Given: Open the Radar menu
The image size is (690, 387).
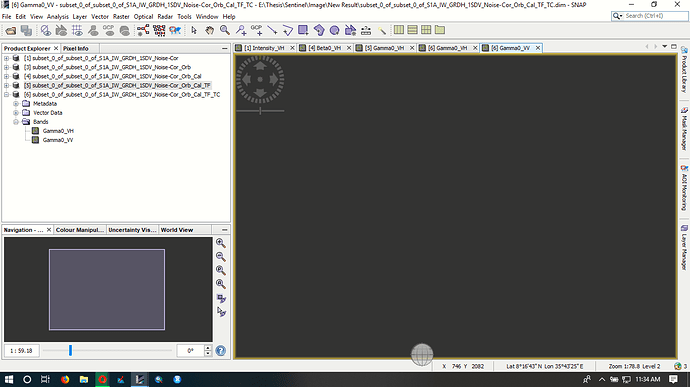Looking at the screenshot, I should click(165, 17).
